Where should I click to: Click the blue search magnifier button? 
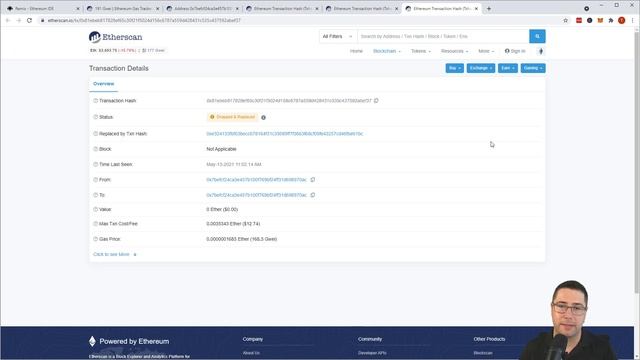coord(537,36)
